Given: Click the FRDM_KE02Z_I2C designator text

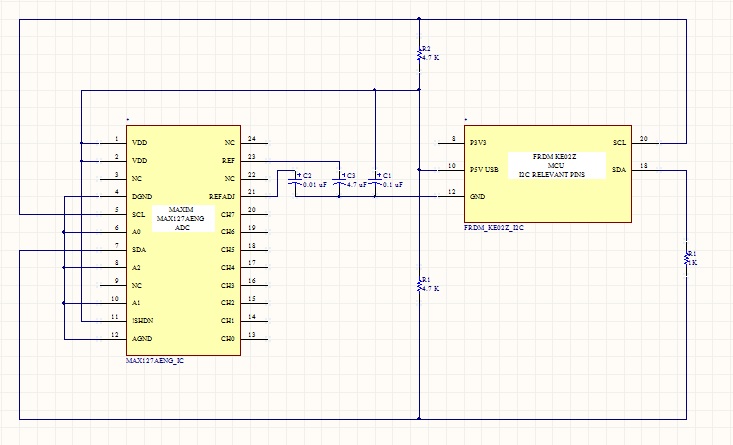Looking at the screenshot, I should click(494, 228).
